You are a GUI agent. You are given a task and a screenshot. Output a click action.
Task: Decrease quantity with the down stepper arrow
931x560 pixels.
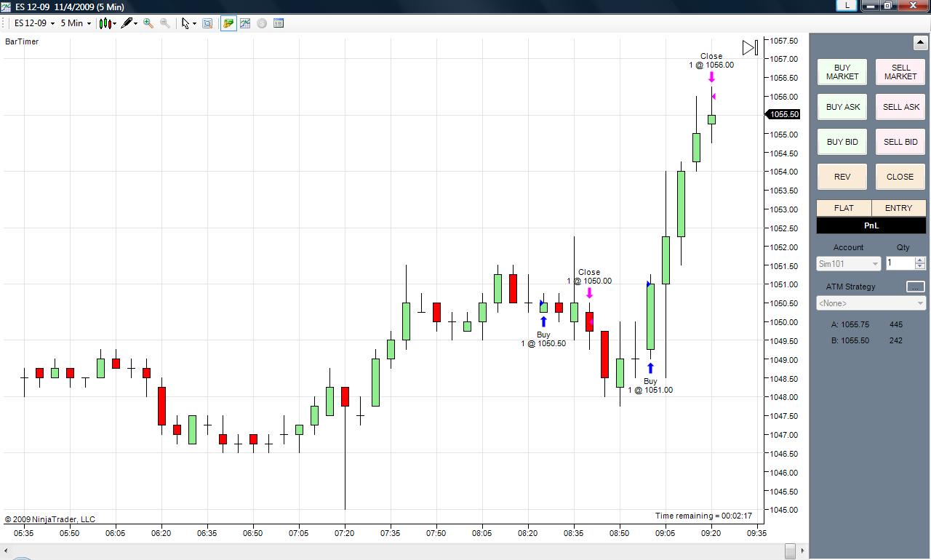[x=920, y=267]
